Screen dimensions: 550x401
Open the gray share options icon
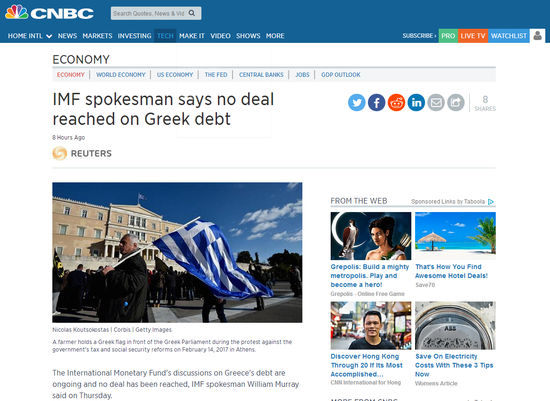pyautogui.click(x=456, y=102)
